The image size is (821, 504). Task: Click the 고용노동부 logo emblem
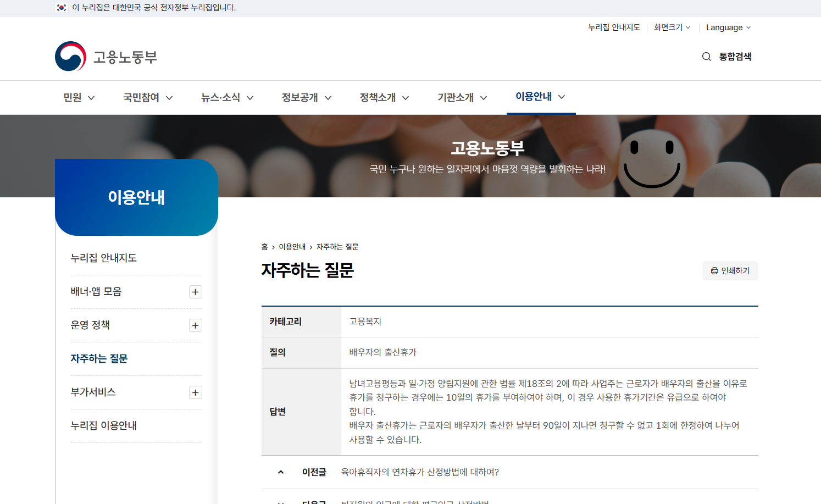(x=71, y=57)
